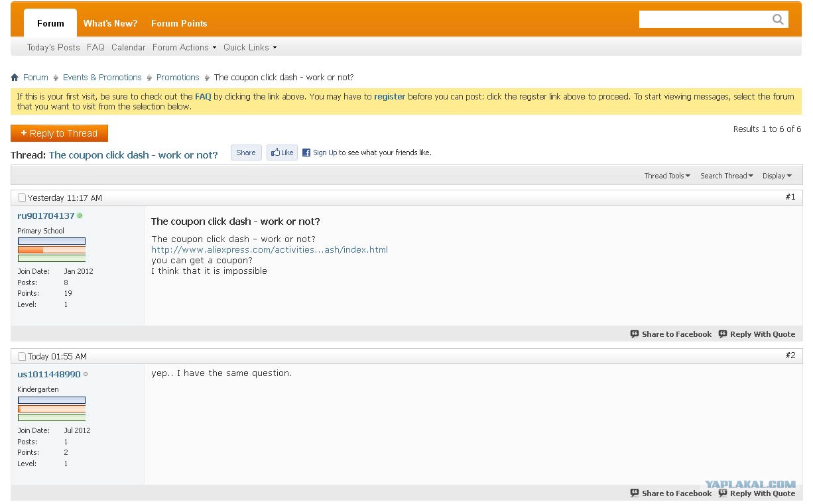Open the Thread Tools dropdown

tap(666, 176)
